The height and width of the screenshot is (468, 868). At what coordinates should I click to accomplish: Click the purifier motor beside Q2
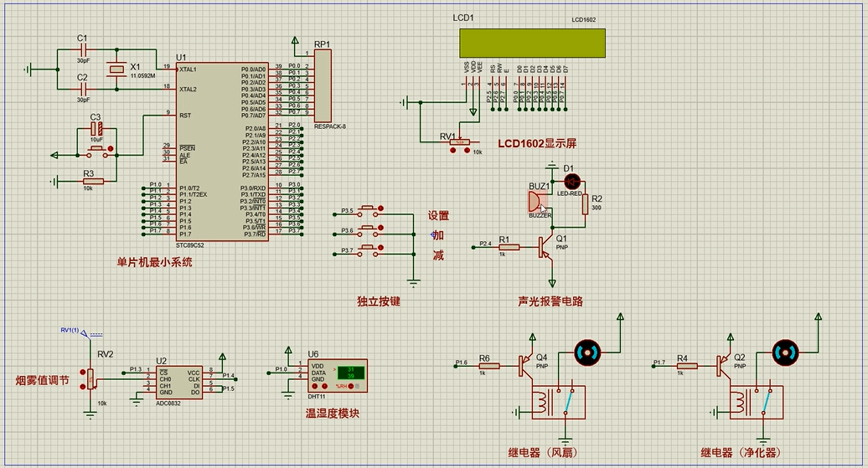[784, 350]
